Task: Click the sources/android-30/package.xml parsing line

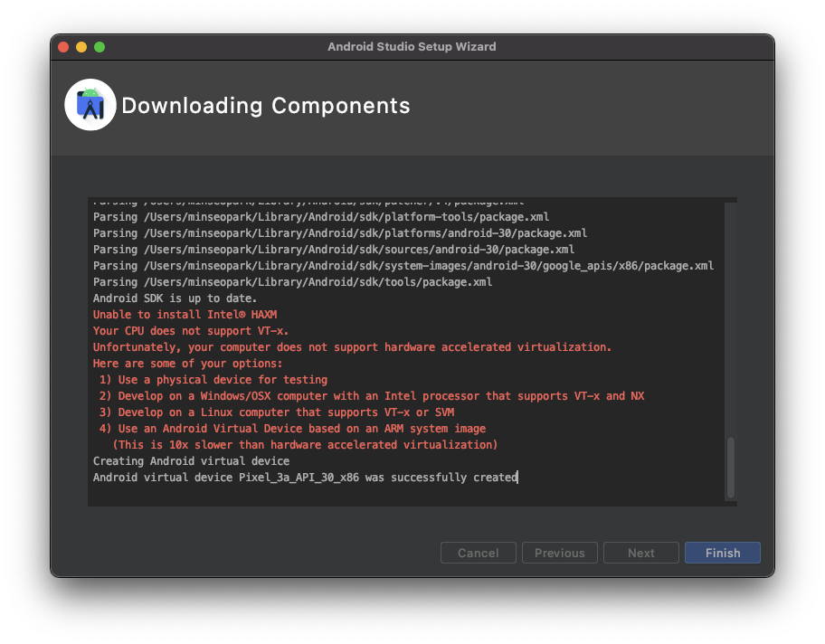Action: [x=334, y=250]
